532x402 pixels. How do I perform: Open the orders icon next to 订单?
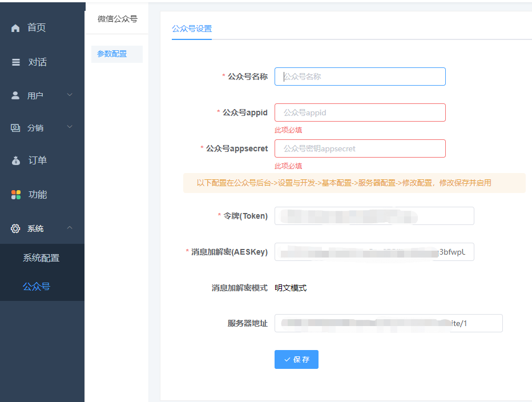[15, 160]
